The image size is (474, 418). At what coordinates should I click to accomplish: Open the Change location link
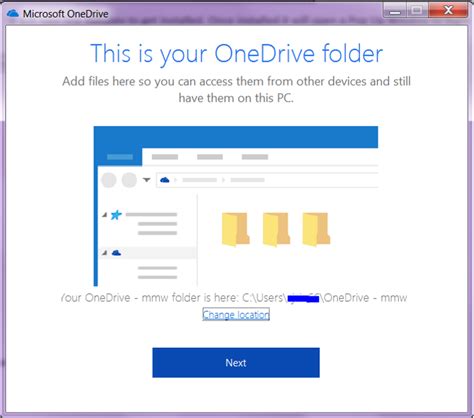click(x=236, y=314)
